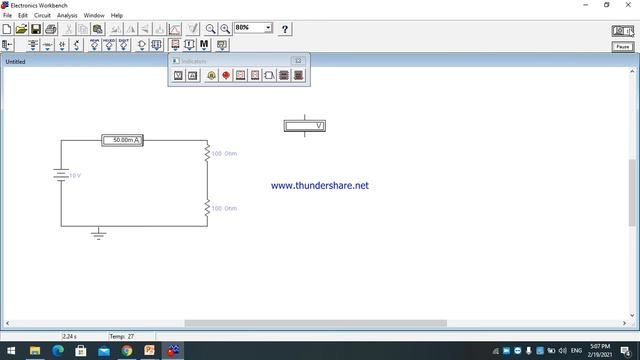
Task: Click the scroll down arrow
Action: [632, 315]
